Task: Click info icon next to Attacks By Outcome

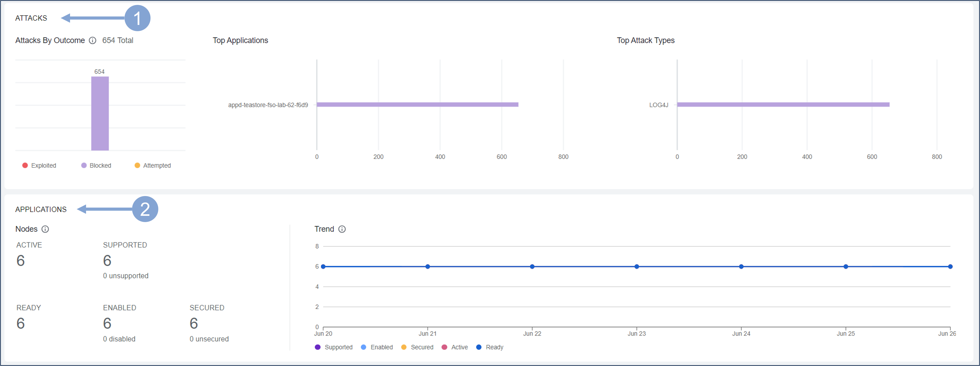Action: pyautogui.click(x=92, y=40)
